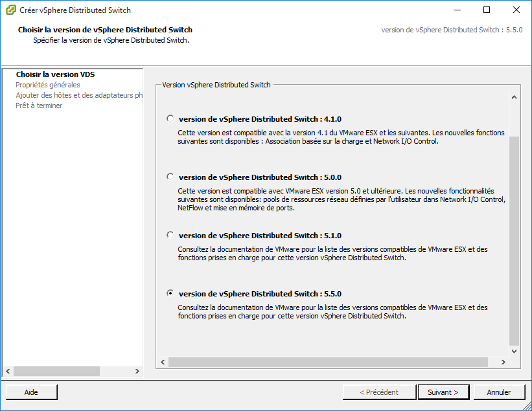Pick the Distributed Switch 5.1.0 option

click(x=170, y=235)
